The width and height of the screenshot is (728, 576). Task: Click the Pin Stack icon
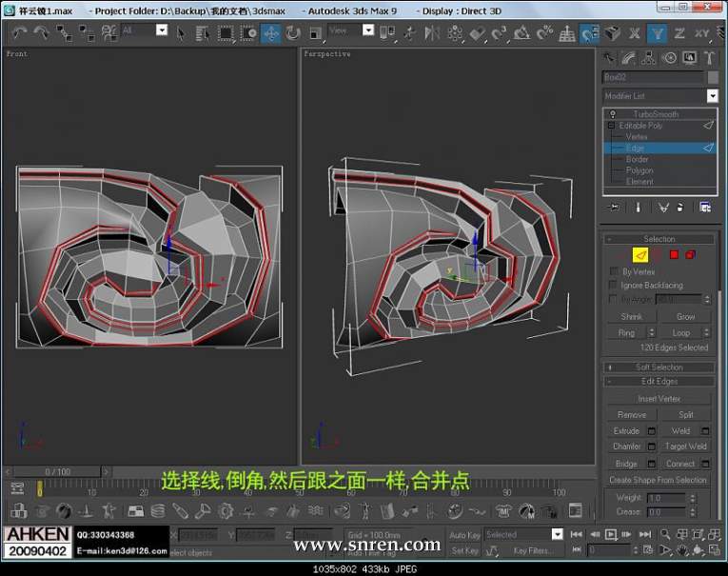[x=613, y=208]
